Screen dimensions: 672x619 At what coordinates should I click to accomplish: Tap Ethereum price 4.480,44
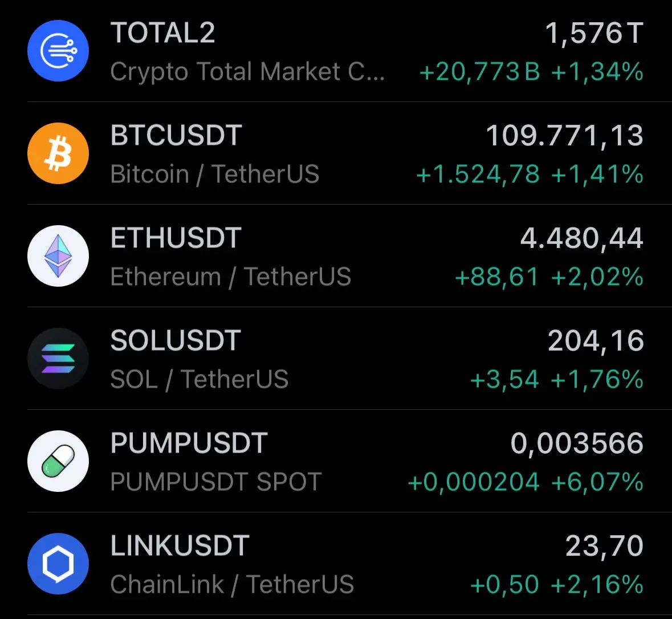(581, 239)
